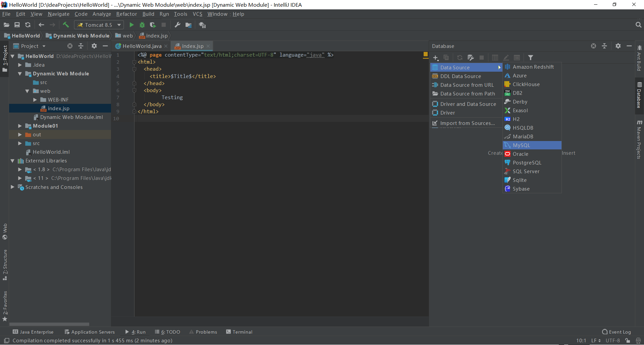This screenshot has width=644, height=345.
Task: Toggle the Database tool window stripe
Action: point(639,95)
